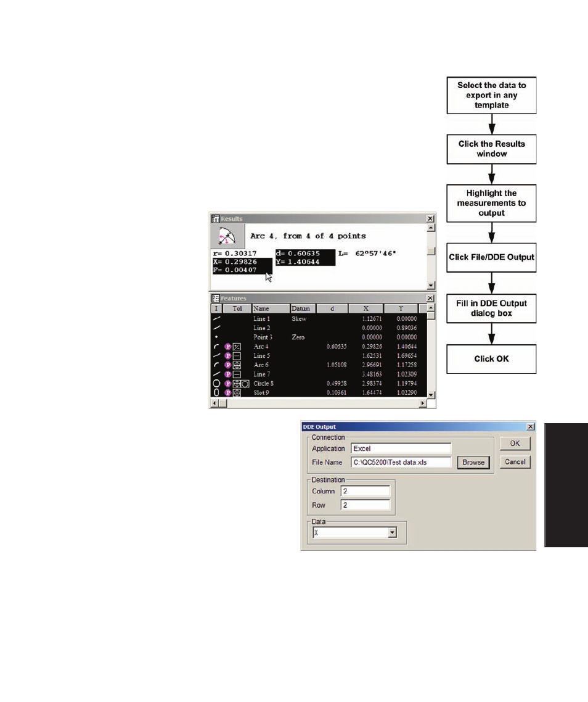
Task: Select the r= 0.30317 value in Results
Action: coord(235,254)
